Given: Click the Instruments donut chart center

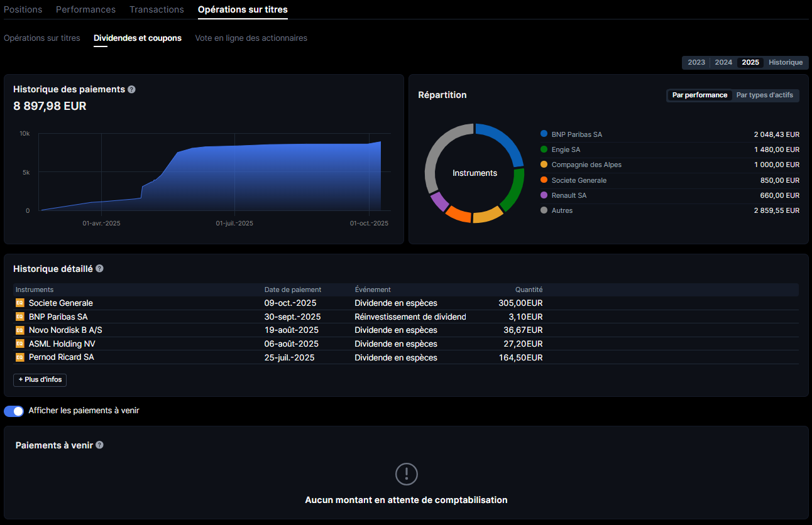Looking at the screenshot, I should 475,173.
